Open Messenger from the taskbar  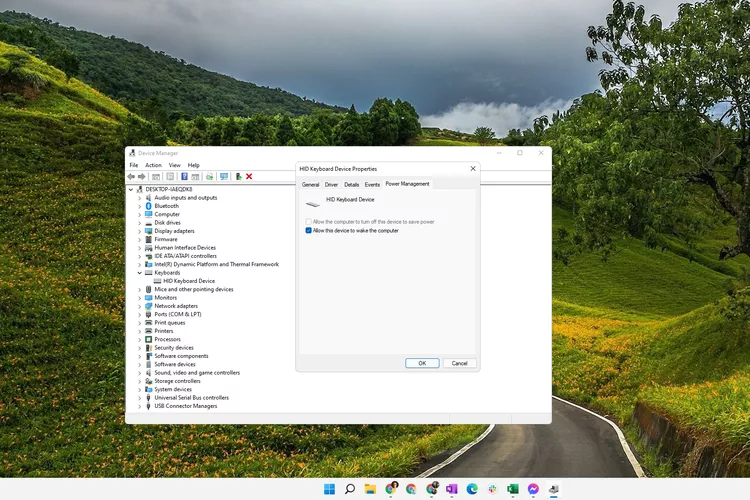533,489
